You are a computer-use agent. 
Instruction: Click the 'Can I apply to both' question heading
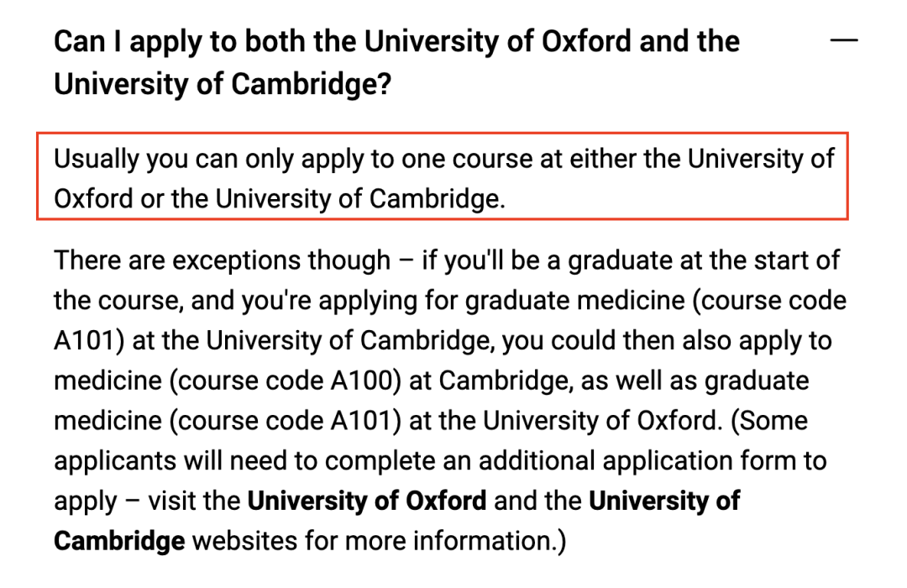[396, 62]
